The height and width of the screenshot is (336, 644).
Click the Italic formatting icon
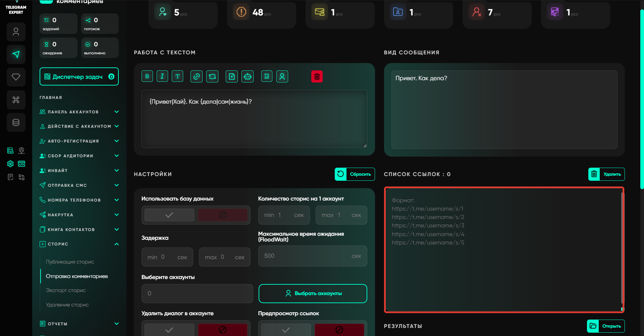click(162, 76)
